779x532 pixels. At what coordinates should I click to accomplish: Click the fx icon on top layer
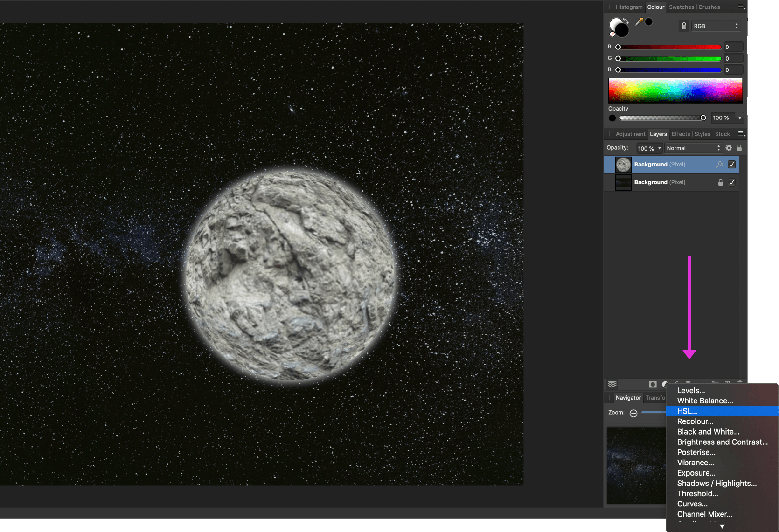pos(720,165)
